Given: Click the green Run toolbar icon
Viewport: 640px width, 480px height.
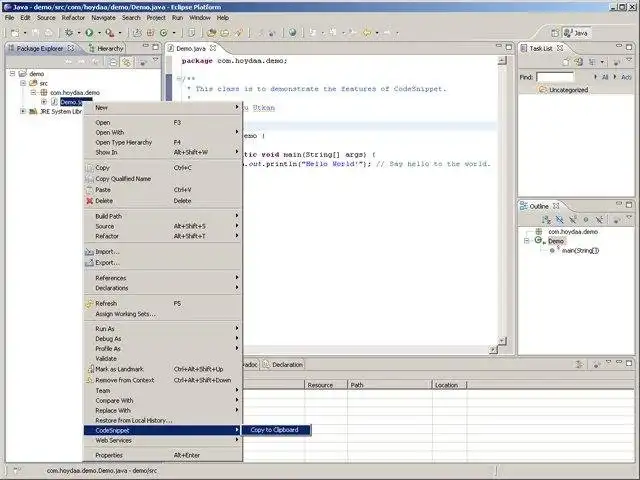Looking at the screenshot, I should coord(89,33).
